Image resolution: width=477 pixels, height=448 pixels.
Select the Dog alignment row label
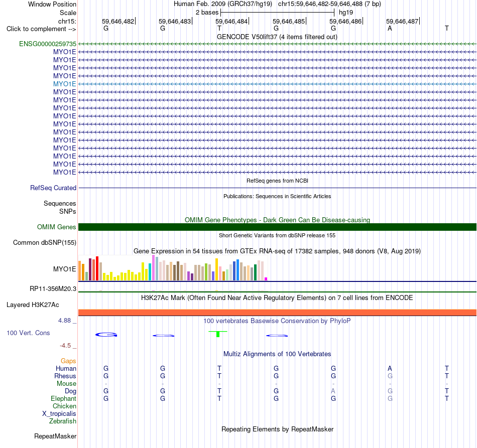[70, 391]
